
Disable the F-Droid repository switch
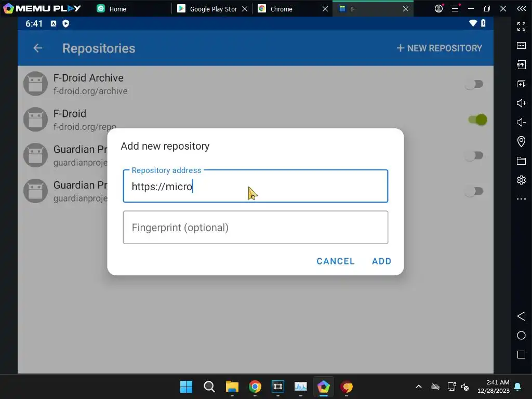point(477,120)
